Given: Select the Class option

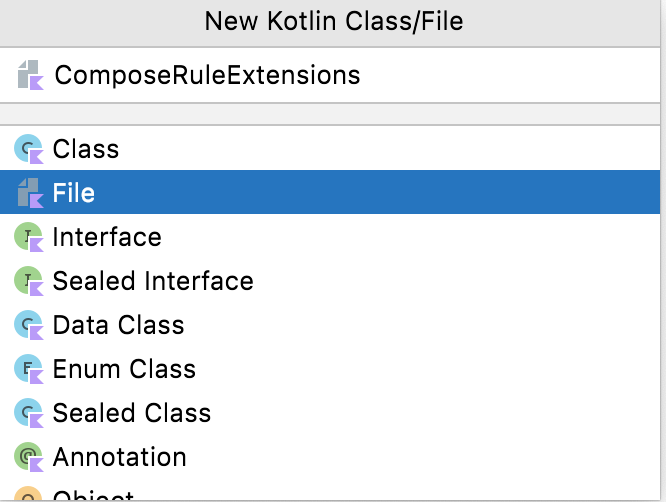Looking at the screenshot, I should pyautogui.click(x=86, y=150).
